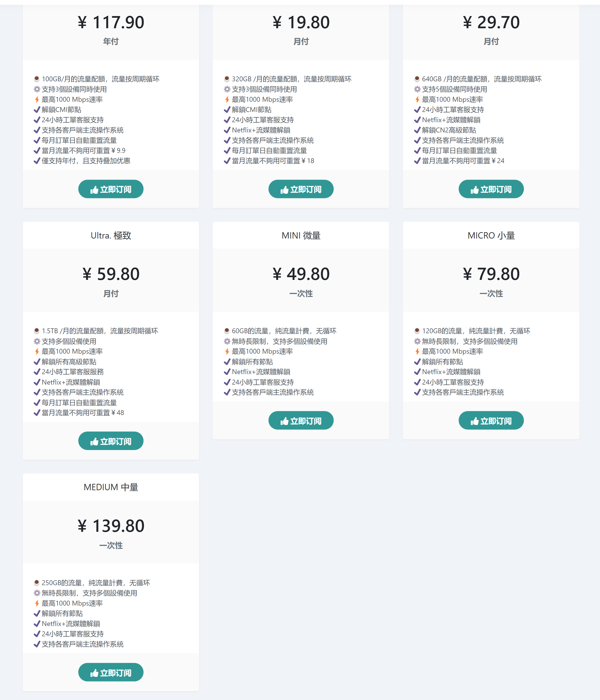Subscribe to the ¥117.90 yearly plan
This screenshot has height=700, width=600.
(111, 189)
